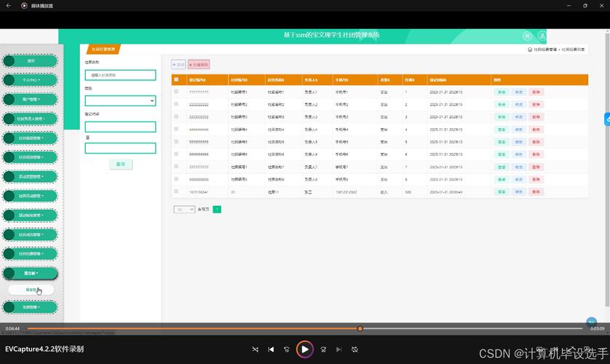Open the page-size dropdown below the table
Viewport: 610px width, 364px height.
pos(184,209)
